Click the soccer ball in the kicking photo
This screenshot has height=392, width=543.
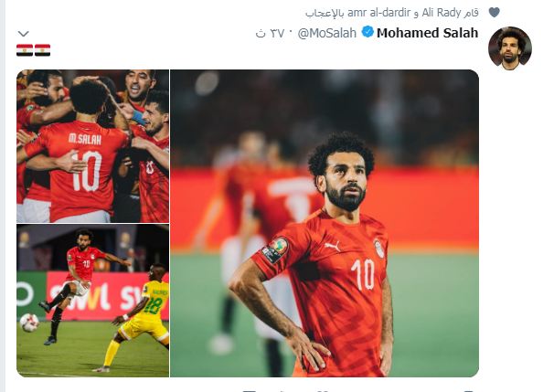[29, 323]
